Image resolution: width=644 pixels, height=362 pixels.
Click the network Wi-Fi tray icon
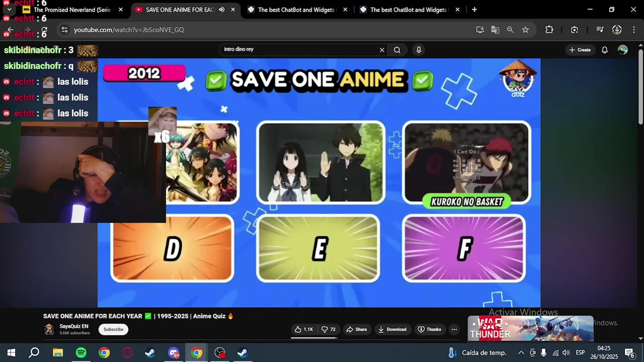point(555,352)
